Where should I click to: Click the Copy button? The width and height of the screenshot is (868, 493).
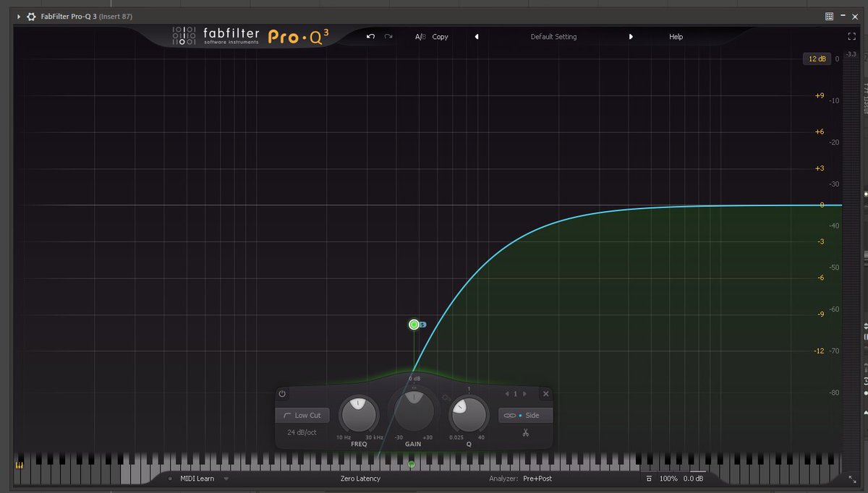point(440,37)
